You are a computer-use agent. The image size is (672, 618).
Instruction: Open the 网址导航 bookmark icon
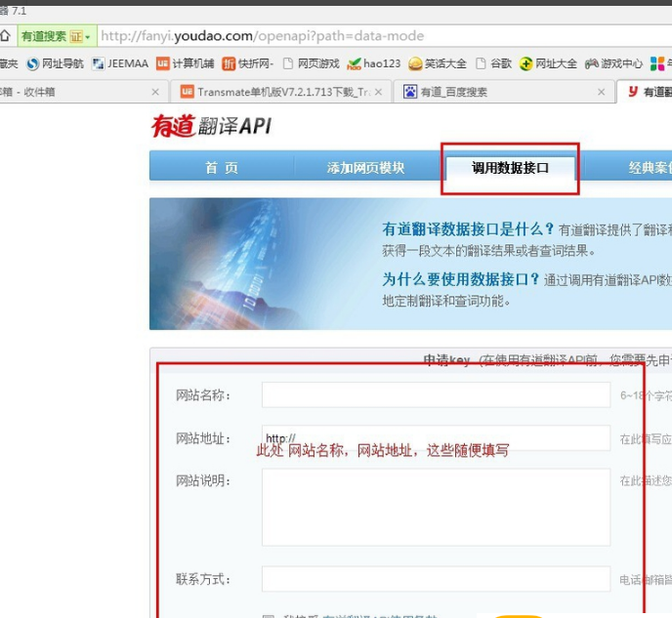click(x=32, y=63)
